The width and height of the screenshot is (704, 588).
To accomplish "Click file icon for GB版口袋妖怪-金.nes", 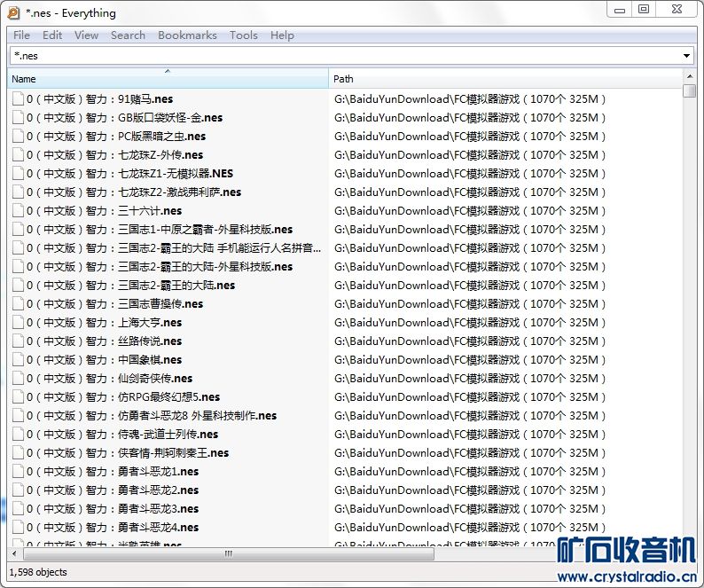I will (18, 118).
